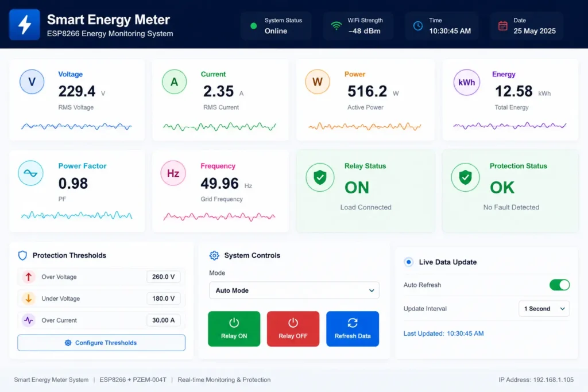Click the Protection Thresholds shield icon
Screen dimensions: 588x392
tap(22, 255)
